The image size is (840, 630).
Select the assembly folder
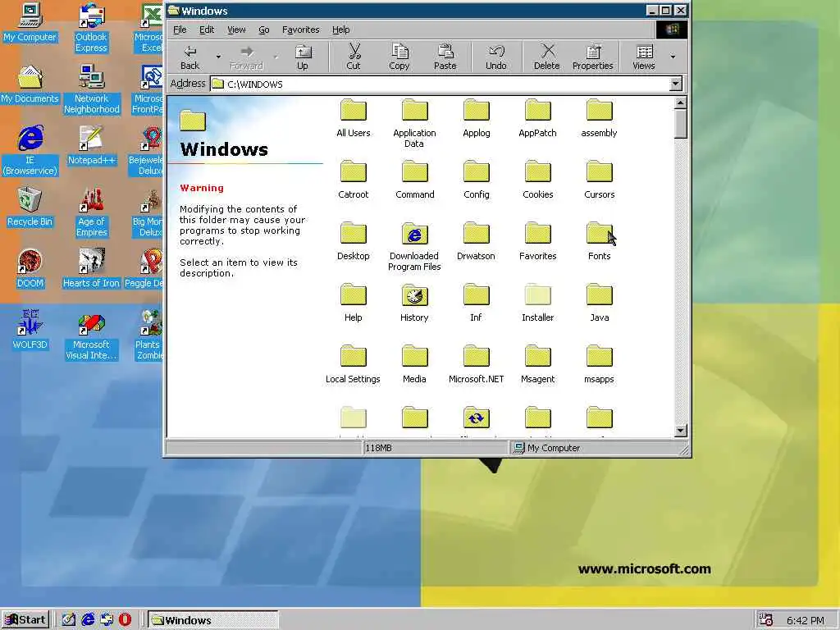coord(600,118)
